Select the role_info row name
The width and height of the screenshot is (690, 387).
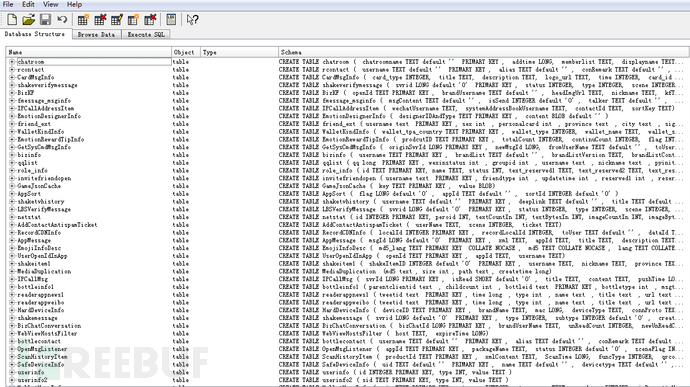coord(32,170)
